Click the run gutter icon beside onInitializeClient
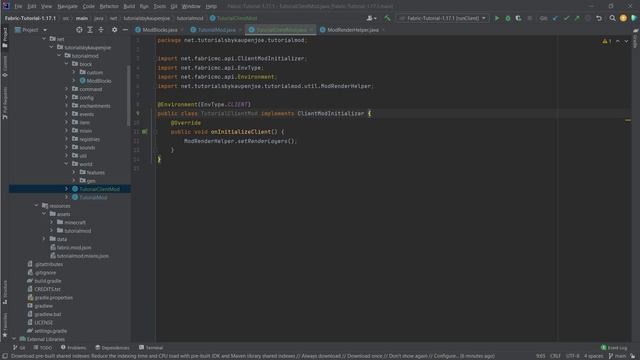Viewport: 640px width, 360px height. click(x=144, y=132)
